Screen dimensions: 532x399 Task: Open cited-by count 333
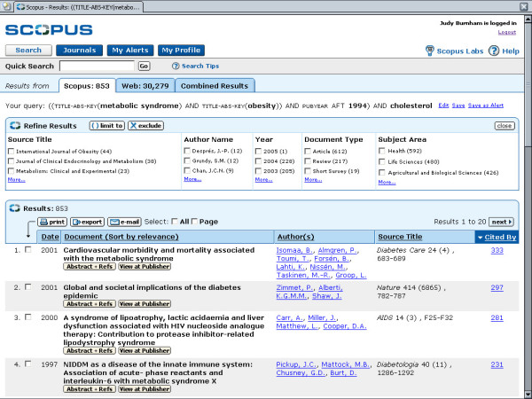pyautogui.click(x=497, y=250)
